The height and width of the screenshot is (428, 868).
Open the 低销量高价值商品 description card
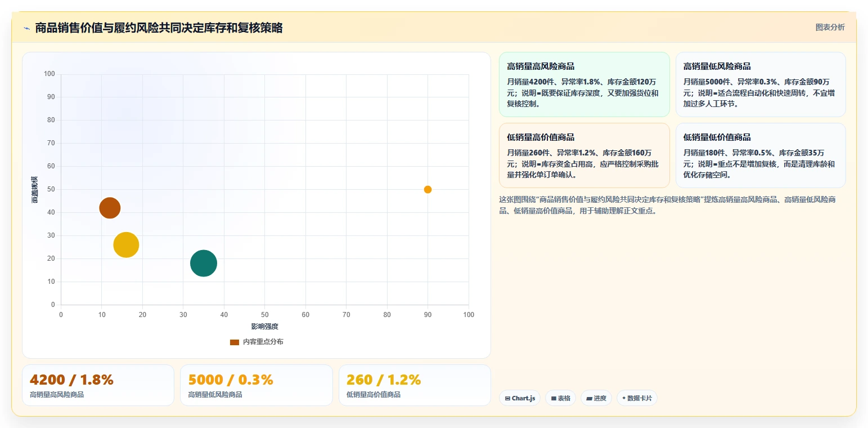click(584, 155)
